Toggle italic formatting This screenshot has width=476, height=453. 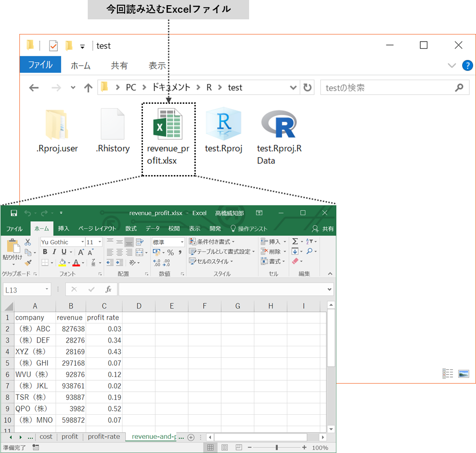[55, 252]
